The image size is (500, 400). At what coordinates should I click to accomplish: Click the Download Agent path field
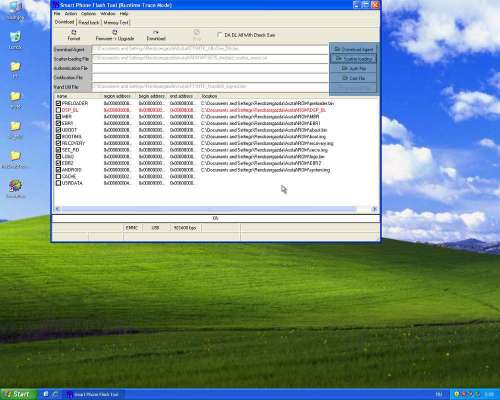pos(210,49)
